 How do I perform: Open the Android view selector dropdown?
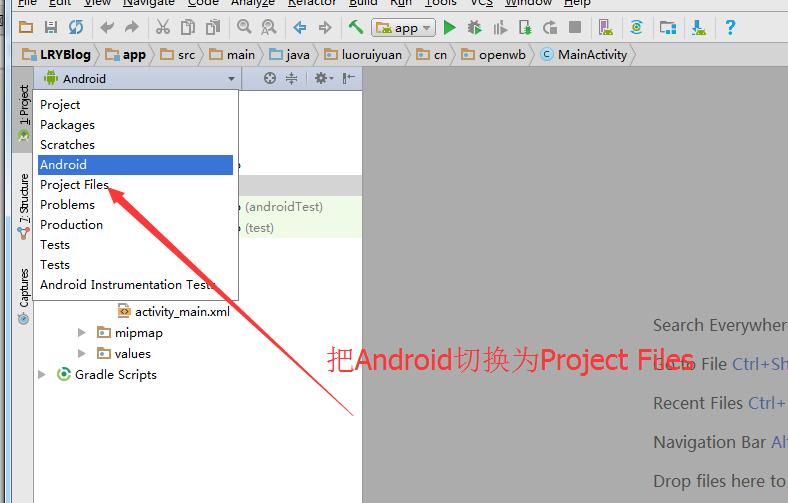(138, 78)
